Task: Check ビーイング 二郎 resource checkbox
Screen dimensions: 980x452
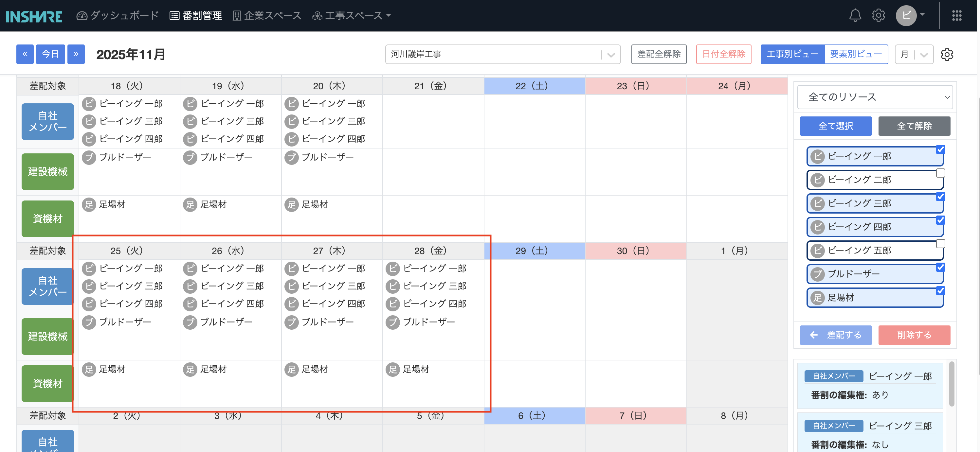Action: (x=940, y=173)
